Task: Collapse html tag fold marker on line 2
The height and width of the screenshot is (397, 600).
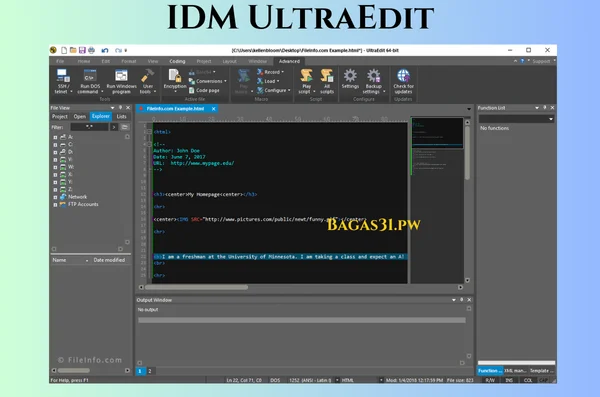Action: point(150,132)
